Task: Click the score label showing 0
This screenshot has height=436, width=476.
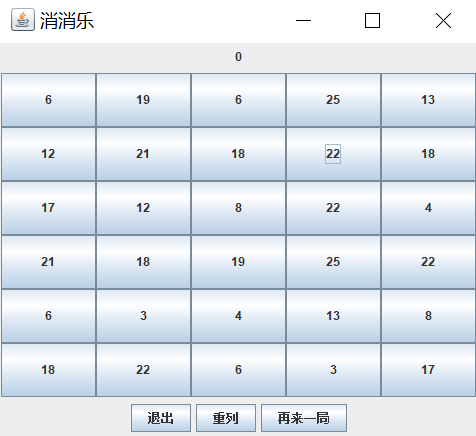Action: (x=238, y=57)
